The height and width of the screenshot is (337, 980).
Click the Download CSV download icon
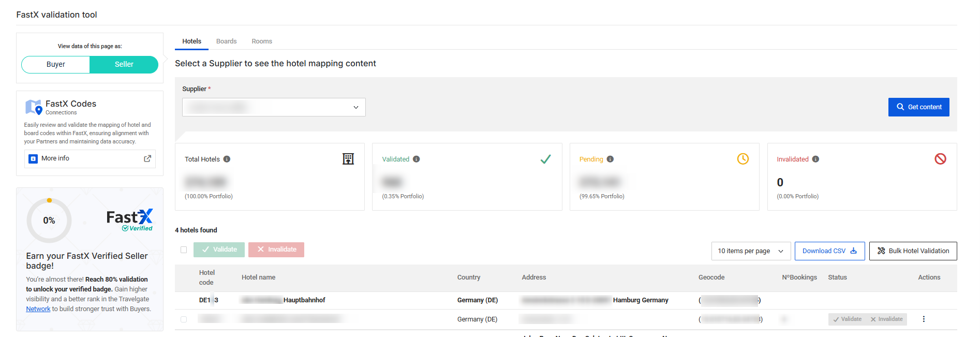853,251
